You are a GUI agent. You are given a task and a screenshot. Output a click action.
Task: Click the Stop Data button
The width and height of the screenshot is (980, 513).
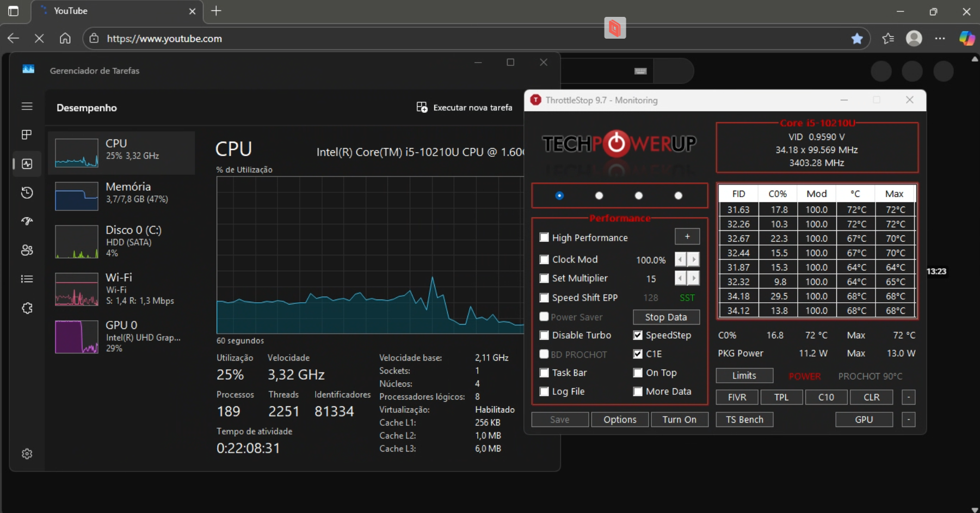pos(665,317)
